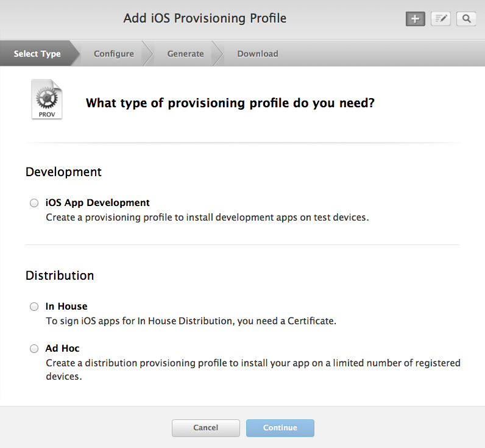
Task: Click the In House label text
Action: point(66,307)
